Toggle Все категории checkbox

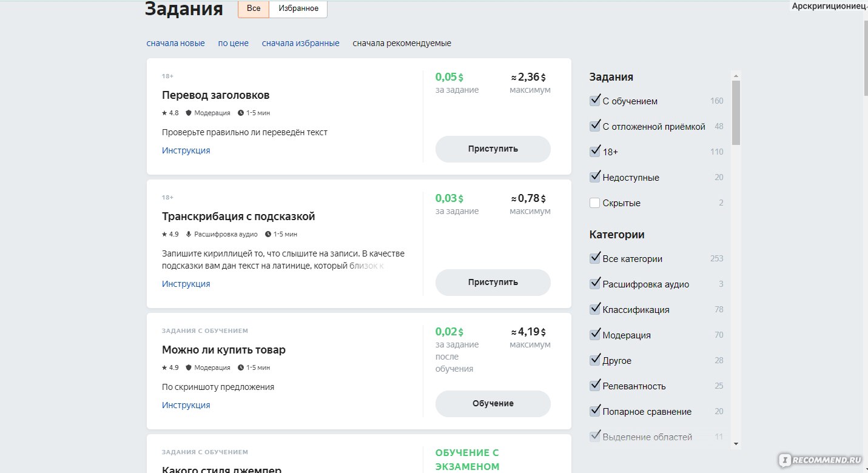(x=595, y=258)
